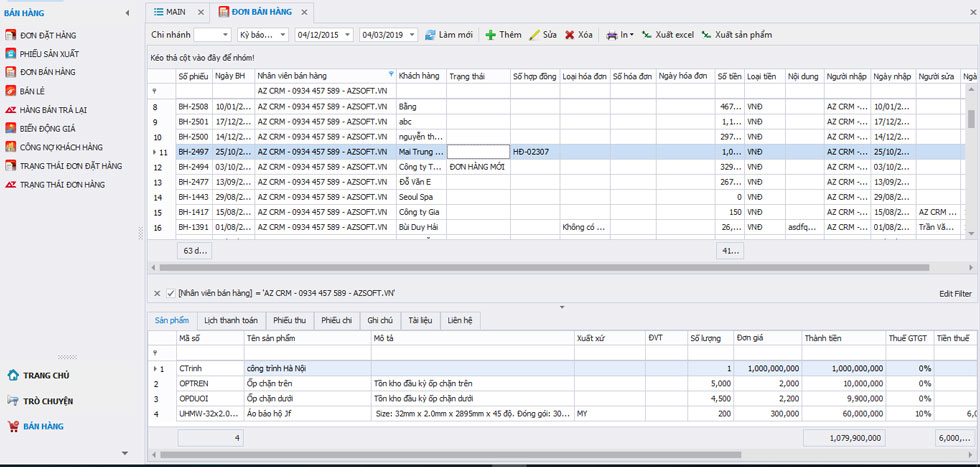Click the red Xóa delete icon
This screenshot has height=467, width=980.
(569, 35)
